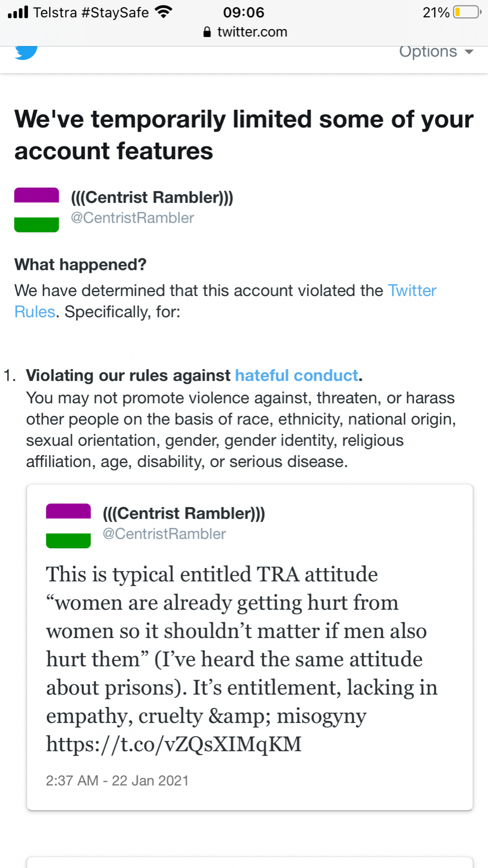Click the purple-green avatar under the heading
488x868 pixels.
pyautogui.click(x=37, y=210)
